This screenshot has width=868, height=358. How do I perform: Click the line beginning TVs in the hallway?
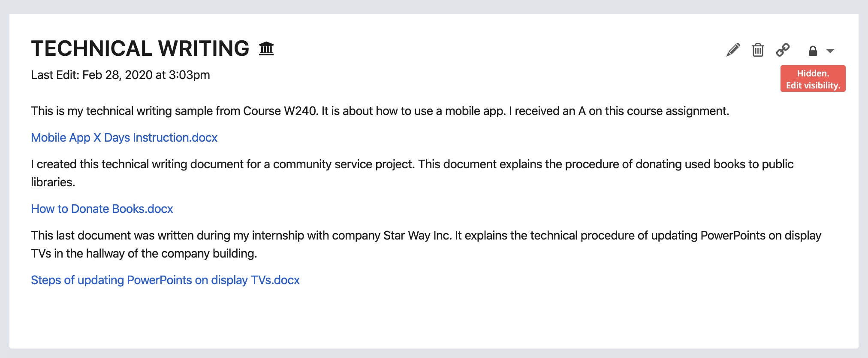[x=144, y=253]
